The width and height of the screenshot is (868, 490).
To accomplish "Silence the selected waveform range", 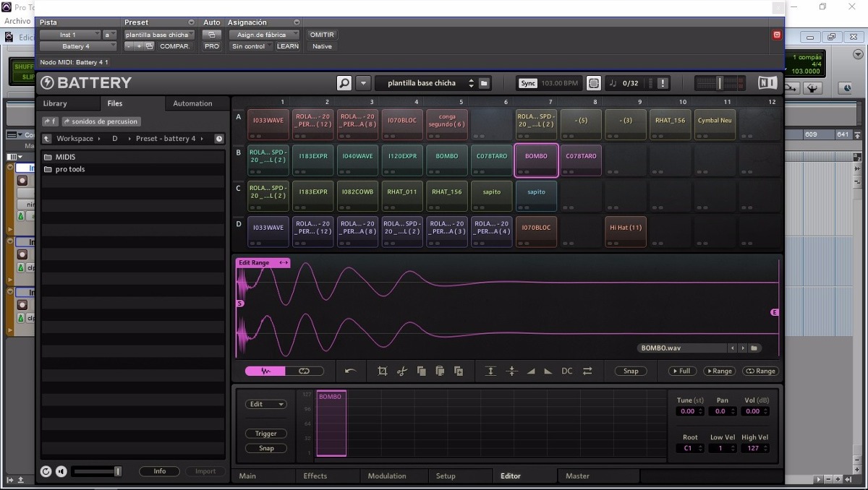I will [512, 371].
